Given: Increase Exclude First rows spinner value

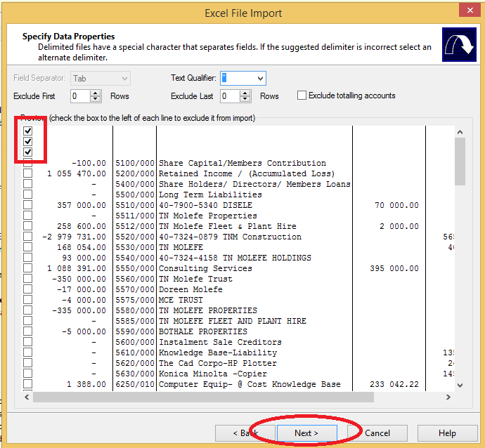Looking at the screenshot, I should coord(96,93).
